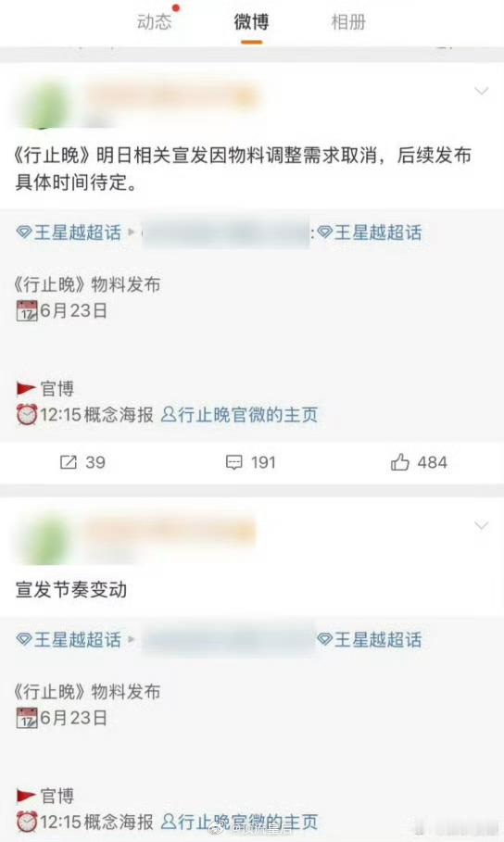Open the 相册 tab
The height and width of the screenshot is (842, 504).
[348, 22]
